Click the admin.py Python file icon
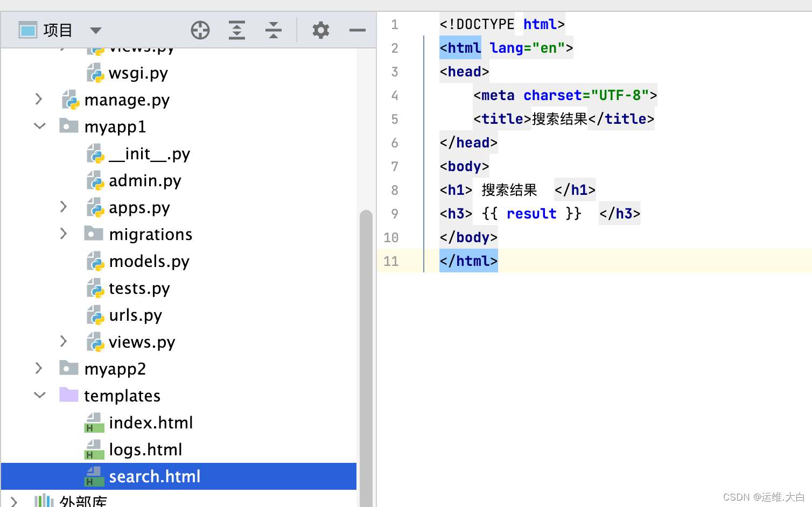Viewport: 812px width, 507px height. coord(95,180)
